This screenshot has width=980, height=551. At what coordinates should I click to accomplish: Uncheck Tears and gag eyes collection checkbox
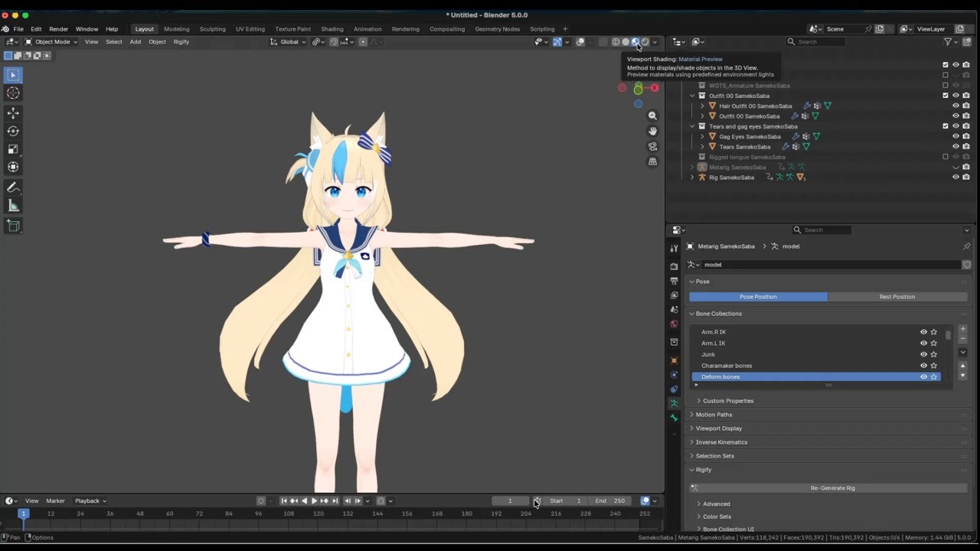tap(946, 126)
